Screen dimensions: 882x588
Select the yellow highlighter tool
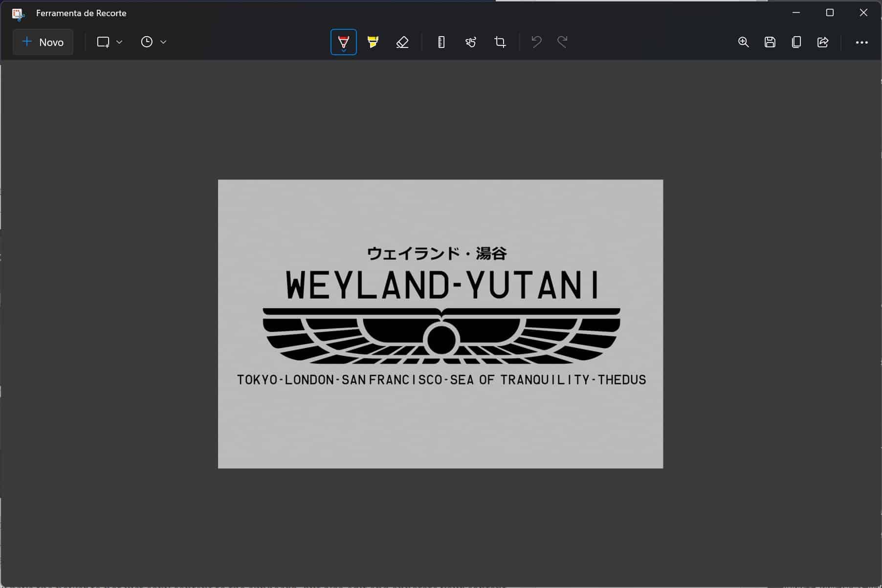coord(373,42)
